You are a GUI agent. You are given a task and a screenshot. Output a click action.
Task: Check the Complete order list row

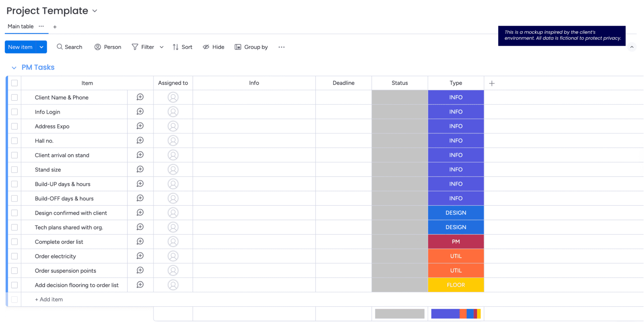[x=14, y=242]
